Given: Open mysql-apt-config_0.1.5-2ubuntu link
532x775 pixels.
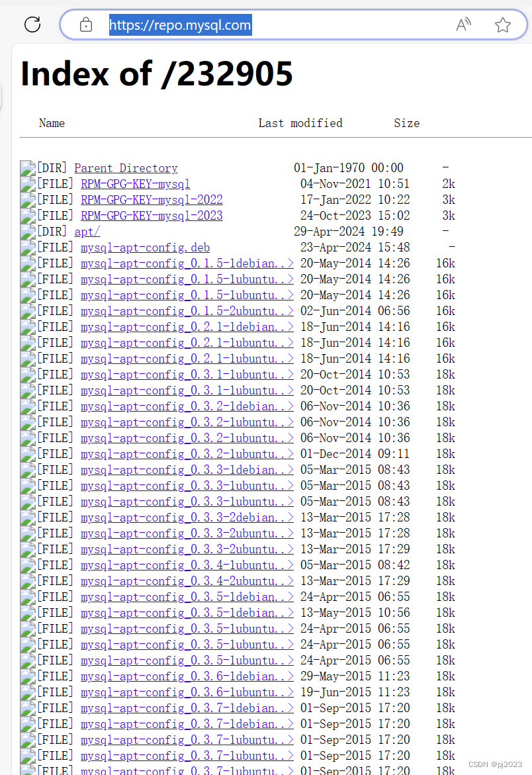Looking at the screenshot, I should [x=187, y=311].
